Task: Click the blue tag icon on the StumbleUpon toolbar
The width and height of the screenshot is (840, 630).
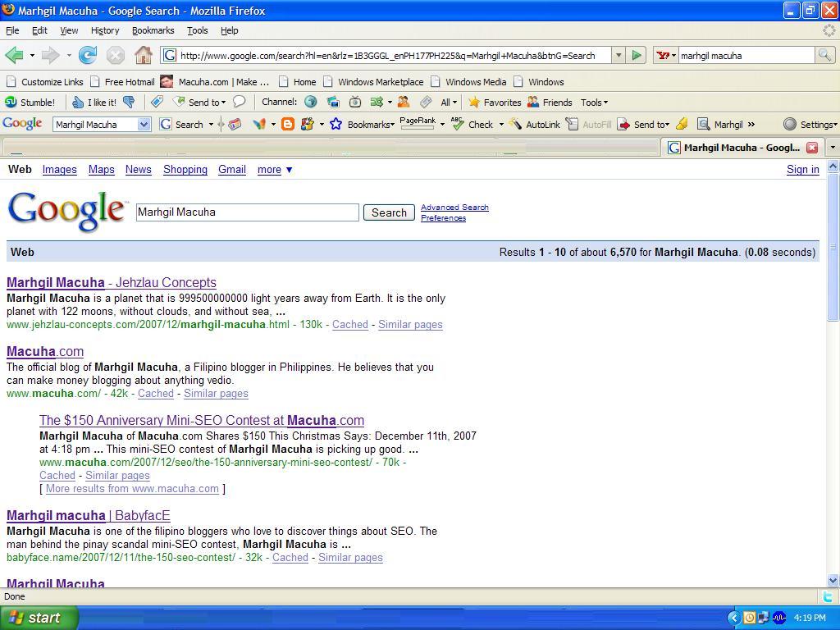Action: coord(157,102)
